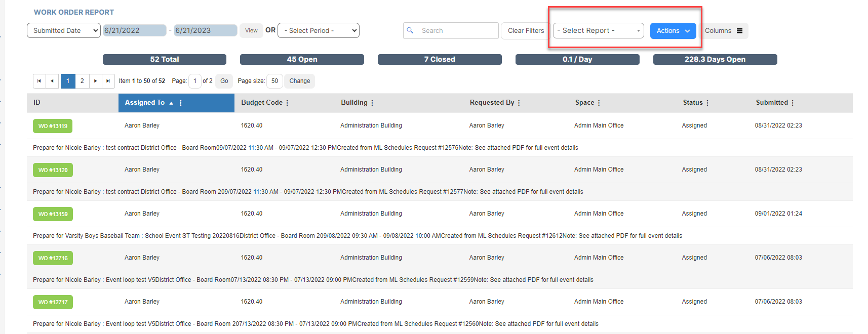Open the Actions dropdown menu

tap(673, 30)
